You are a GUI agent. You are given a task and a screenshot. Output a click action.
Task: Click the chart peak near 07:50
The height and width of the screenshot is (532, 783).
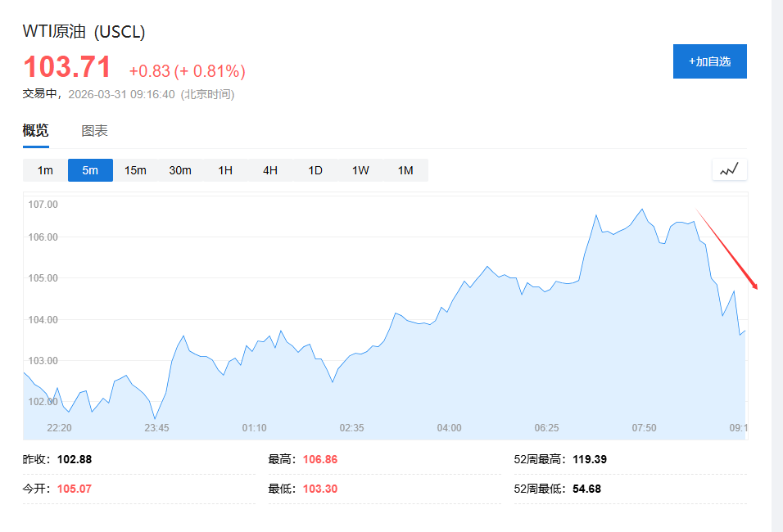coord(641,211)
